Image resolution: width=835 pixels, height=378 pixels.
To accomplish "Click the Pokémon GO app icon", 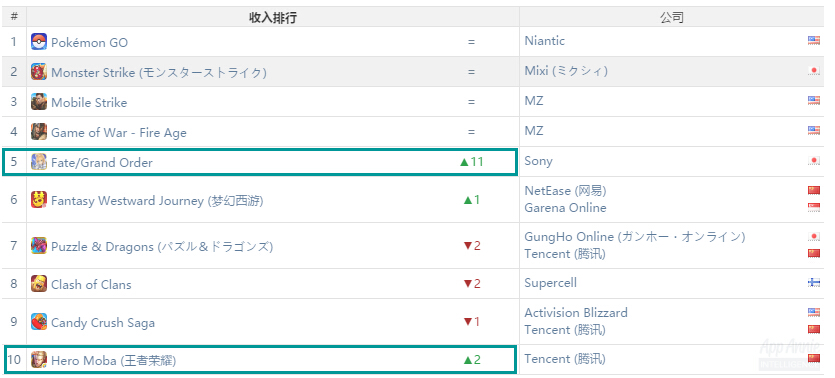I will point(39,42).
